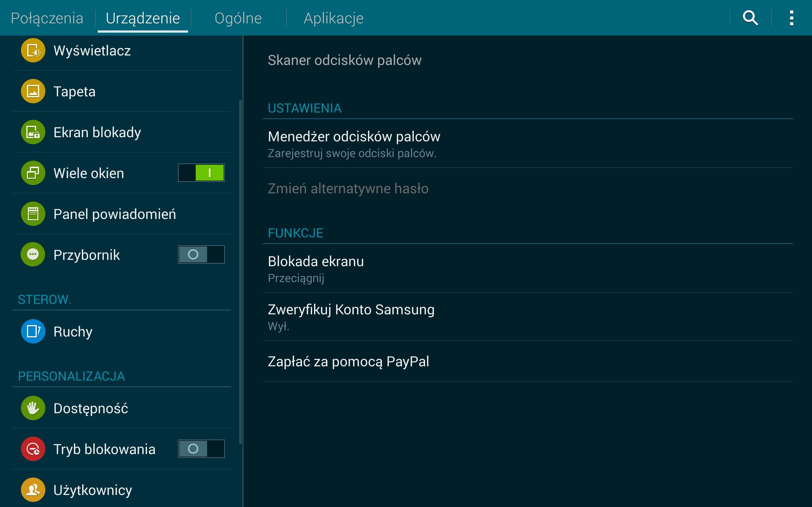Open Blokada ekranu setting

(527, 269)
